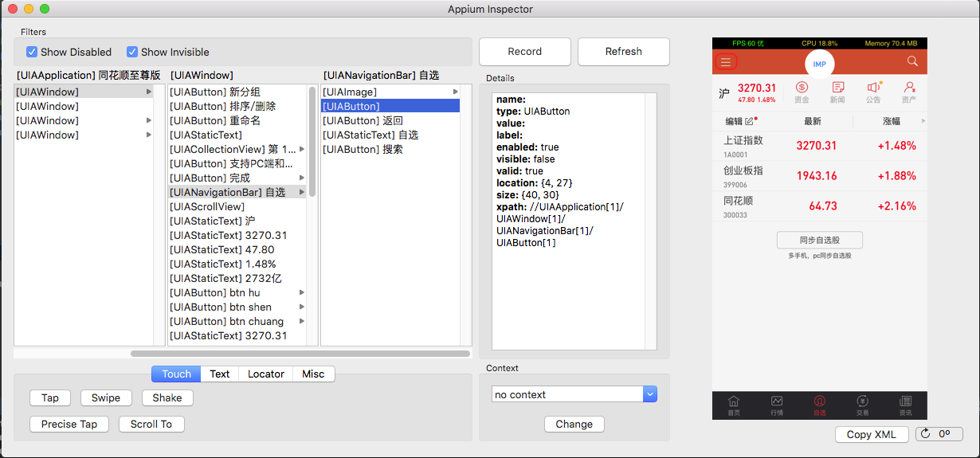This screenshot has width=980, height=458.
Task: Tap the 同花顺 300033 stock row
Action: (820, 206)
